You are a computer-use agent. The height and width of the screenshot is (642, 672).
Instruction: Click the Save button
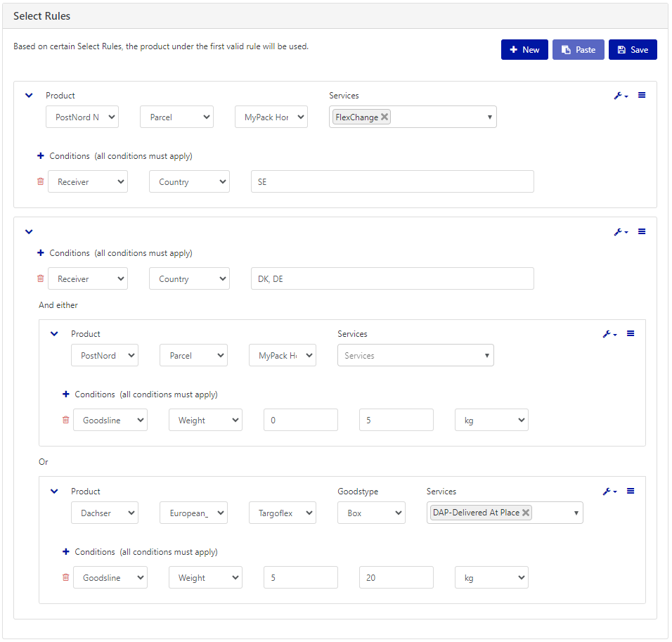(633, 50)
